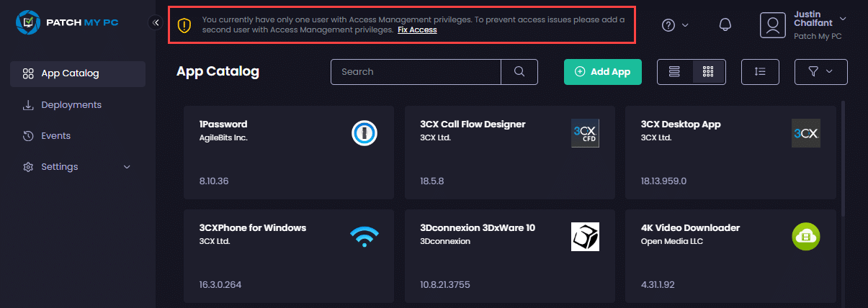Click the search magnifier icon

[x=519, y=72]
